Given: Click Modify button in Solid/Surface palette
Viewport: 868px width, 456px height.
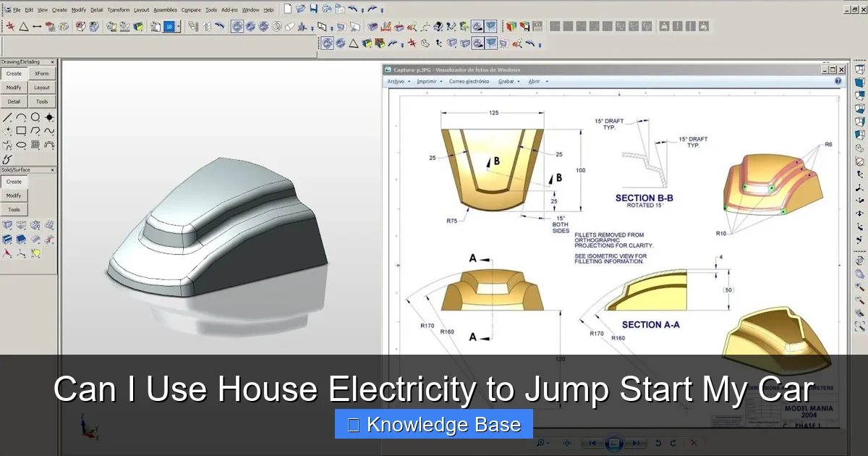Looking at the screenshot, I should point(14,195).
